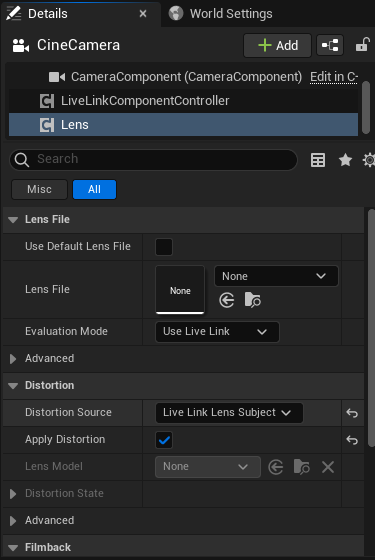Switch to the World Settings tab
This screenshot has height=560, width=375.
click(x=220, y=14)
